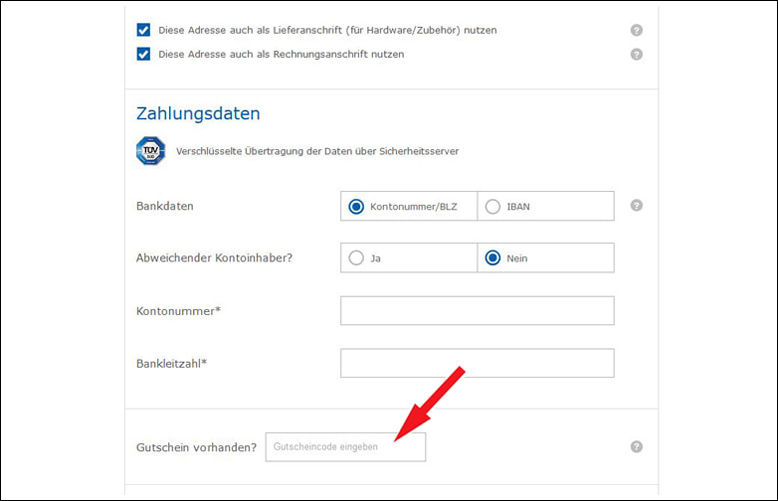
Task: Select the IBAN radio option
Action: pos(493,206)
